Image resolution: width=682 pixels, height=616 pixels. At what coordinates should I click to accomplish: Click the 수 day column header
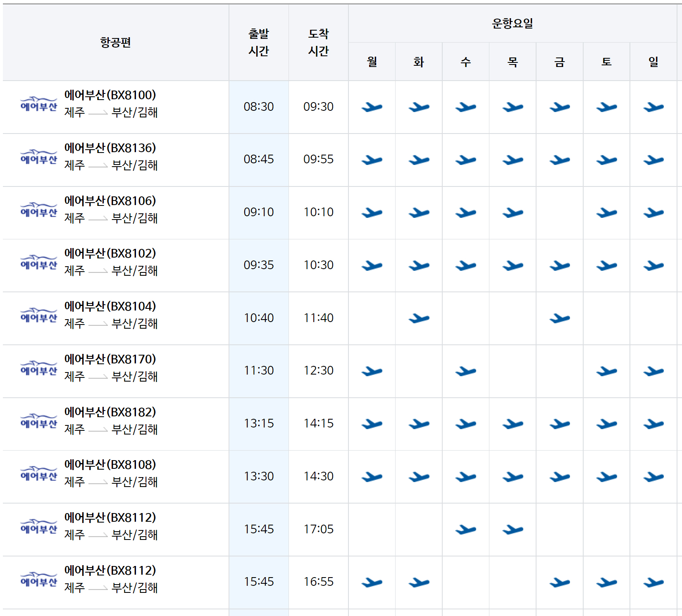point(466,62)
